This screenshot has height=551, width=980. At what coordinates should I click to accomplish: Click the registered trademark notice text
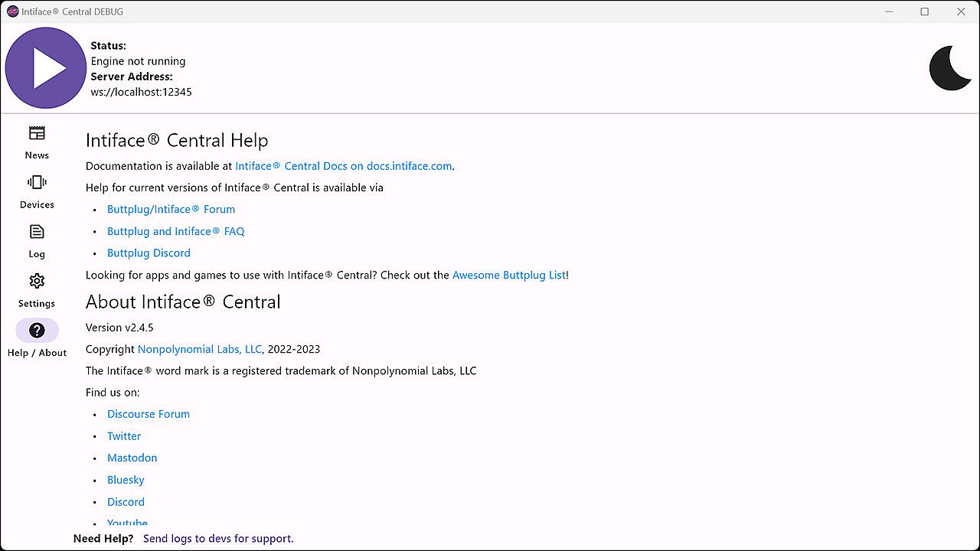281,371
